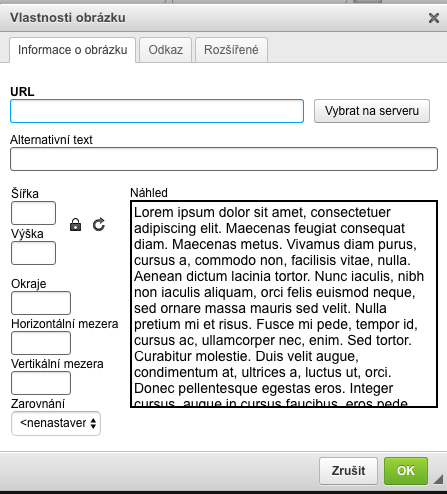Click the reset size refresh icon

click(x=99, y=225)
